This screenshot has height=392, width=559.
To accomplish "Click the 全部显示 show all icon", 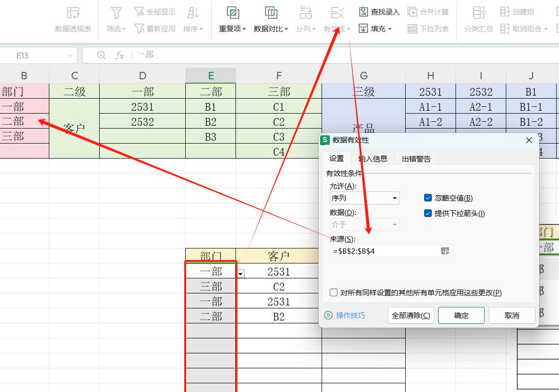I will point(139,12).
